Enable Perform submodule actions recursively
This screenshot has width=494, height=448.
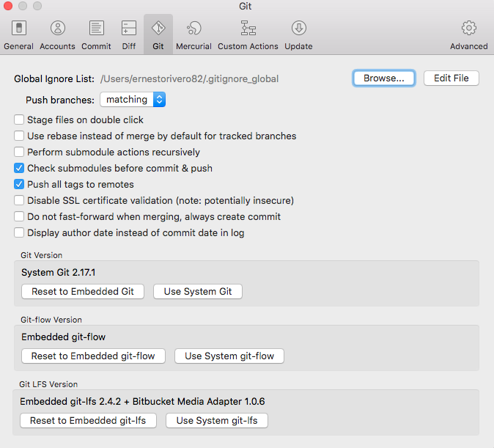19,152
